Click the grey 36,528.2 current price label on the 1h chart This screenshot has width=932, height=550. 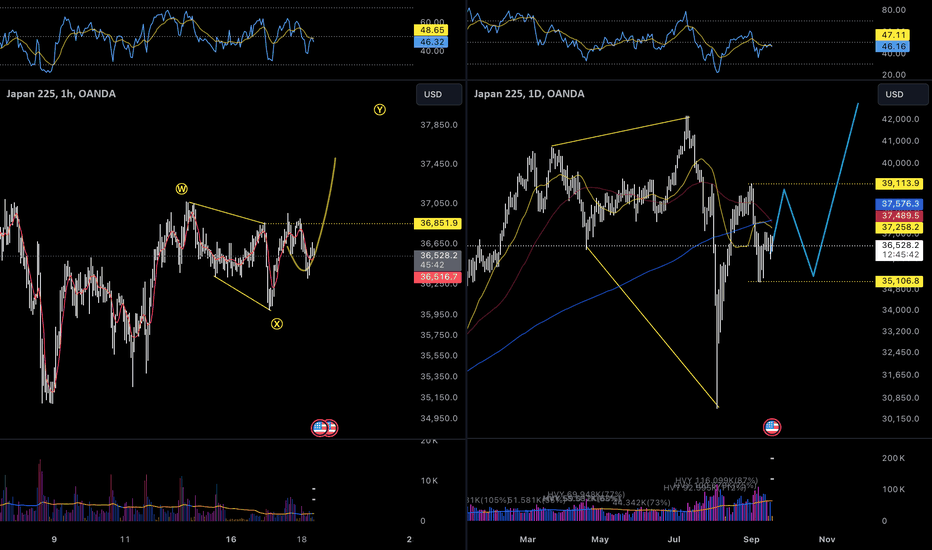438,260
